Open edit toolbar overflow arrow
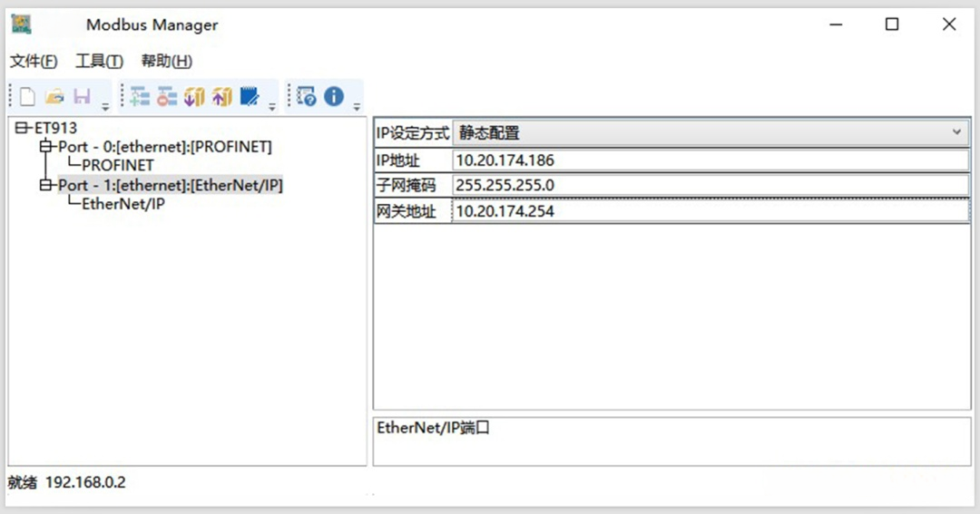Screen dimensions: 980x514 (272, 107)
